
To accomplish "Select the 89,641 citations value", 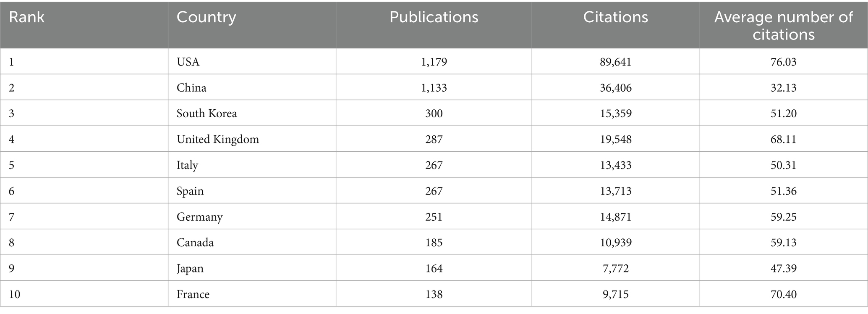I will click(x=615, y=62).
